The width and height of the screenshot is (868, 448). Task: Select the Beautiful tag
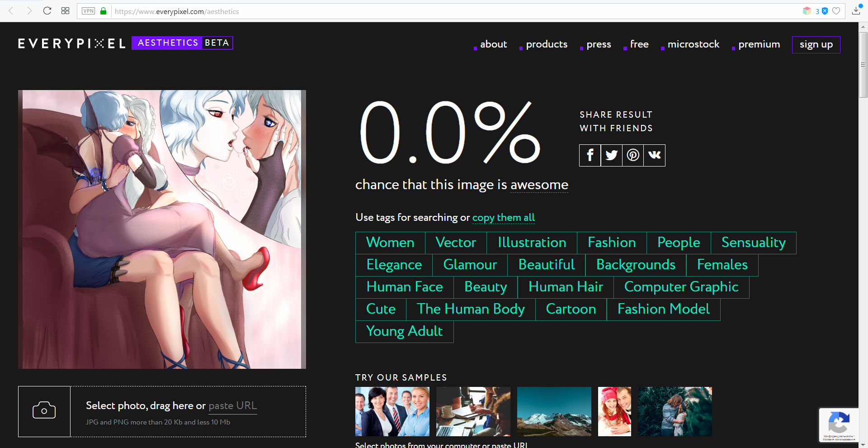[547, 265]
